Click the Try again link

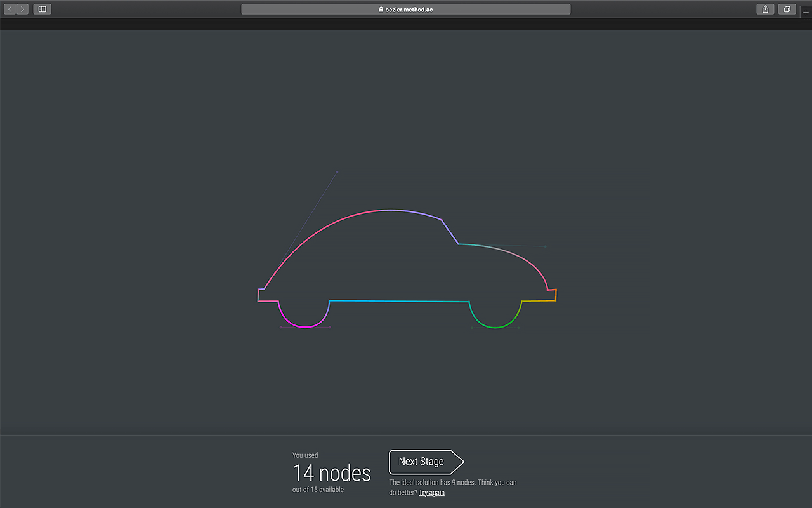[431, 493]
